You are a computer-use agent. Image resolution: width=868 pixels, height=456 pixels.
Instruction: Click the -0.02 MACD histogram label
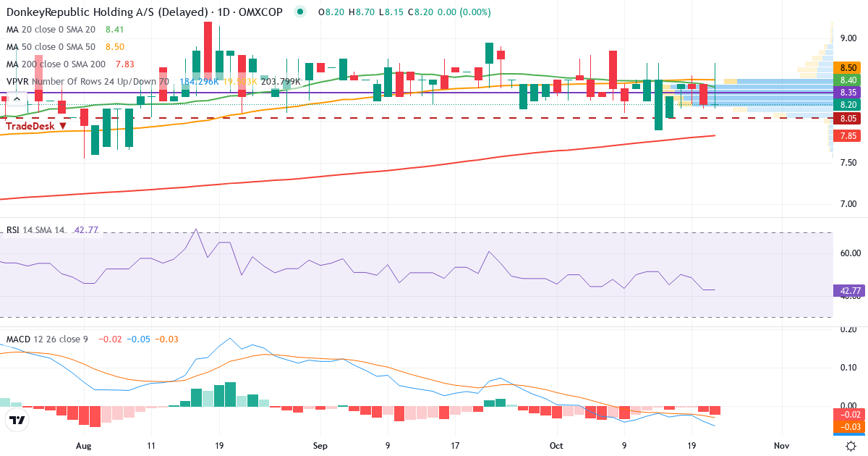pos(848,415)
